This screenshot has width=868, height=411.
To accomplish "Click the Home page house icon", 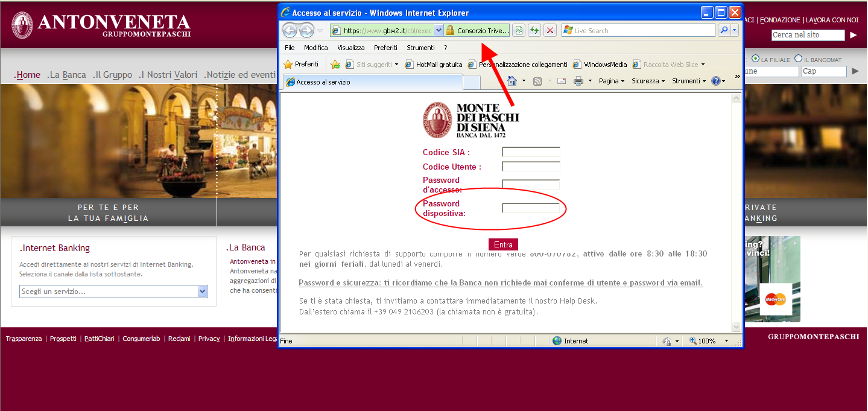I will click(x=512, y=81).
